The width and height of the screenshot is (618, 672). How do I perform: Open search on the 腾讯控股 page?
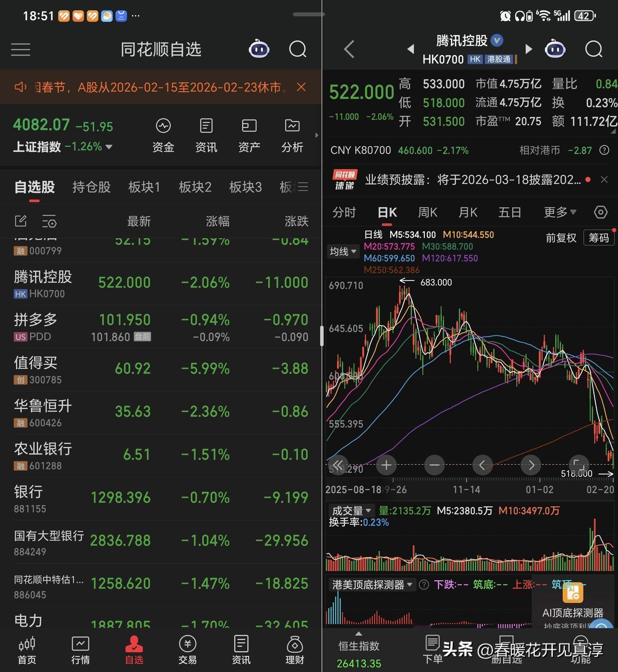click(593, 49)
